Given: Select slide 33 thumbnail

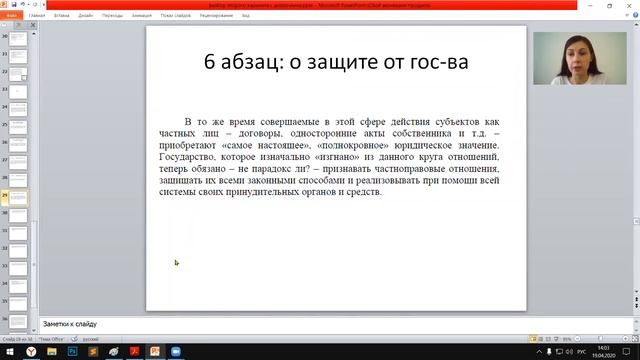Looking at the screenshot, I should coord(18,268).
